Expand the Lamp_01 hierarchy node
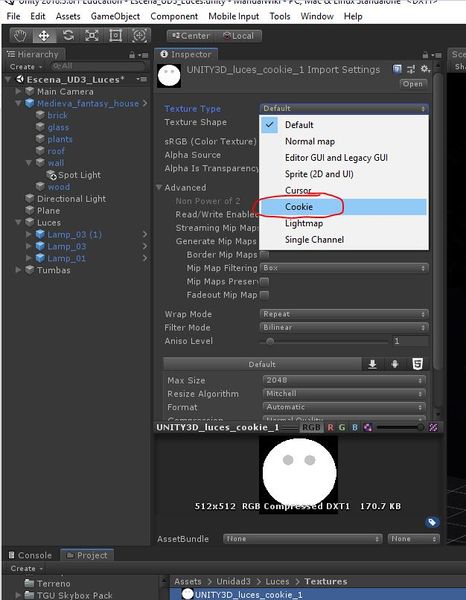This screenshot has width=466, height=600. (29, 258)
